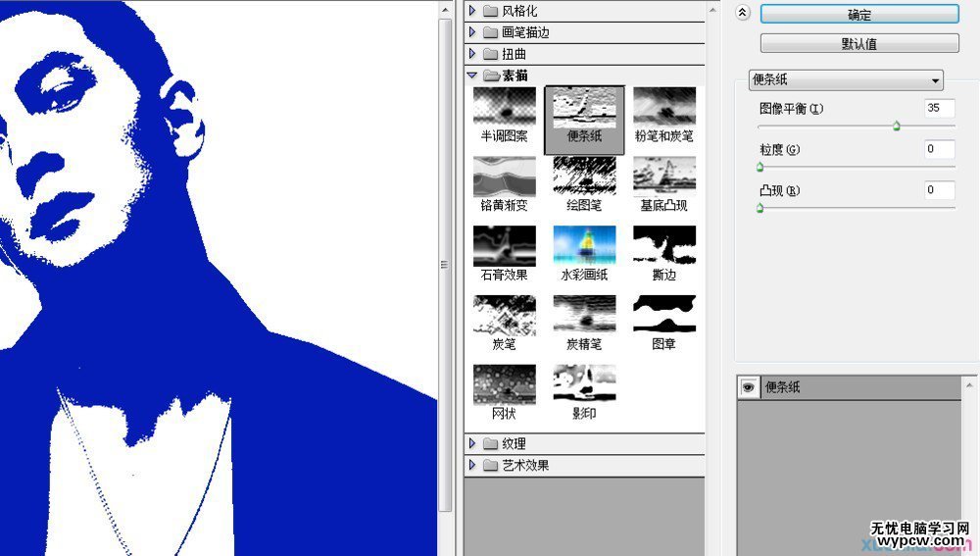Click the 确定 button

pyautogui.click(x=859, y=15)
